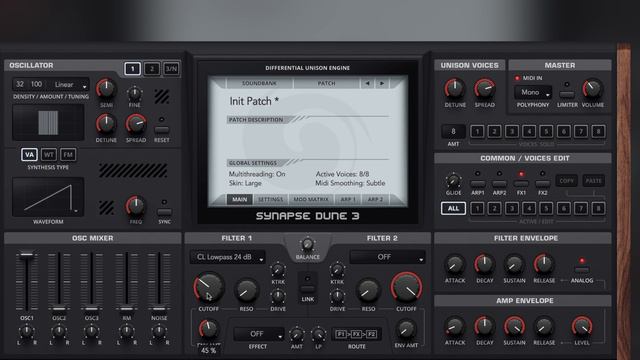Image resolution: width=640 pixels, height=360 pixels.
Task: Click the GLIDE knob
Action: pos(453,180)
